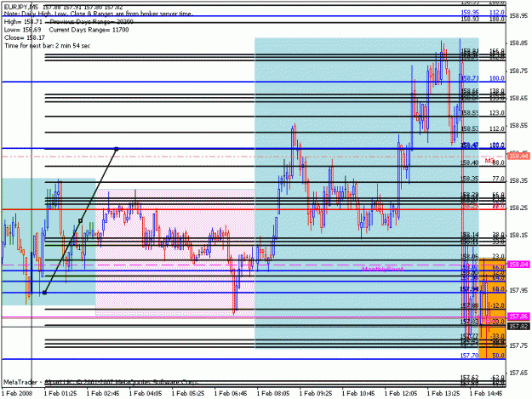
Task: Click the black 157.82 current price tag
Action: pos(518,326)
